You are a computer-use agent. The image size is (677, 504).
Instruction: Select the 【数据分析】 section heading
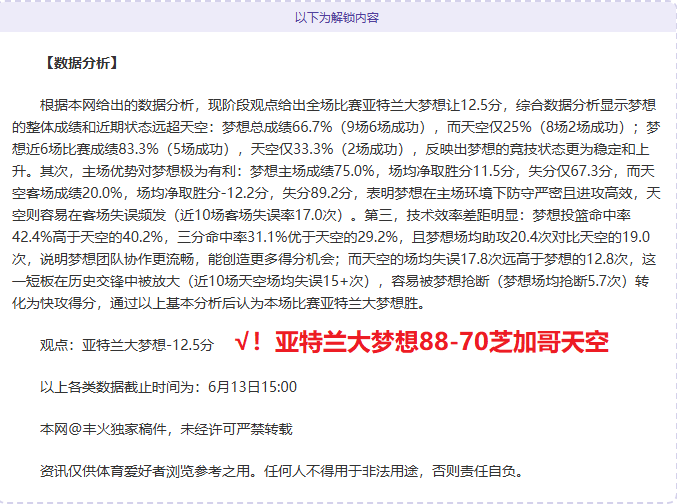click(82, 63)
